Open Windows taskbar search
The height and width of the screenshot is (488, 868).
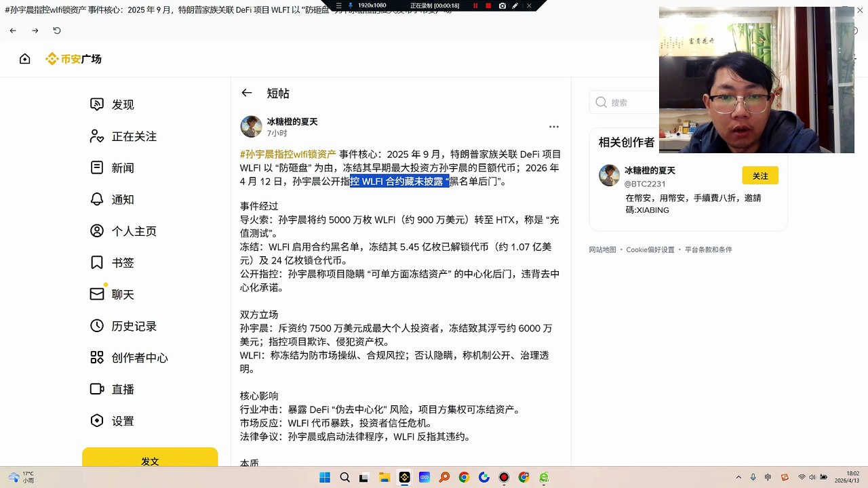344,477
